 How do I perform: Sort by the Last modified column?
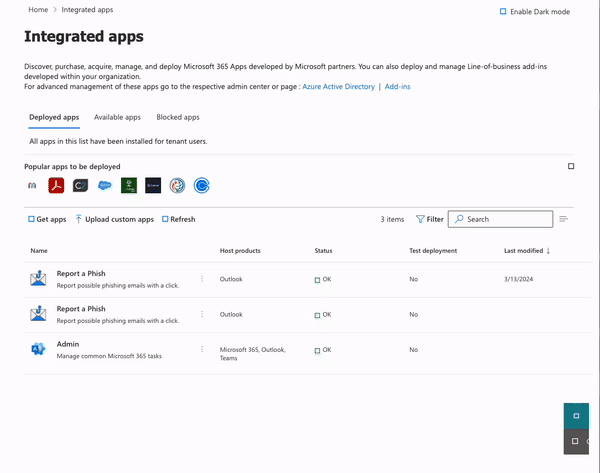[527, 251]
